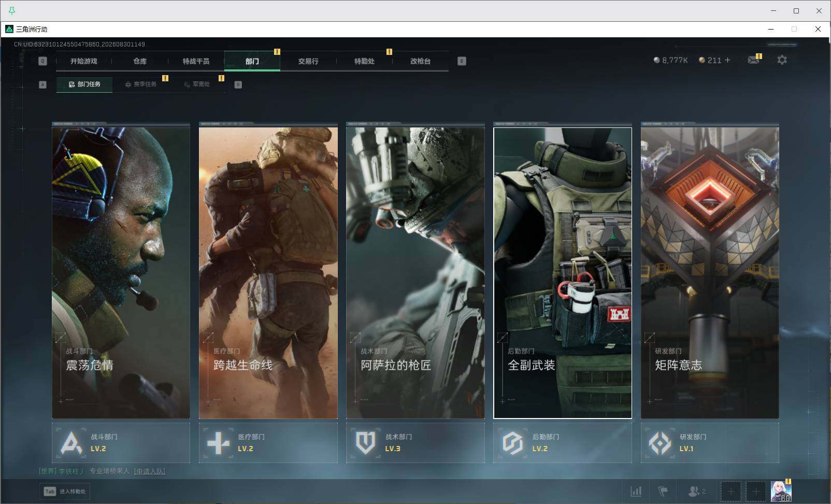Viewport: 831px width, 504px height.
Task: Click the pin icon in outer title bar
Action: pos(11,10)
